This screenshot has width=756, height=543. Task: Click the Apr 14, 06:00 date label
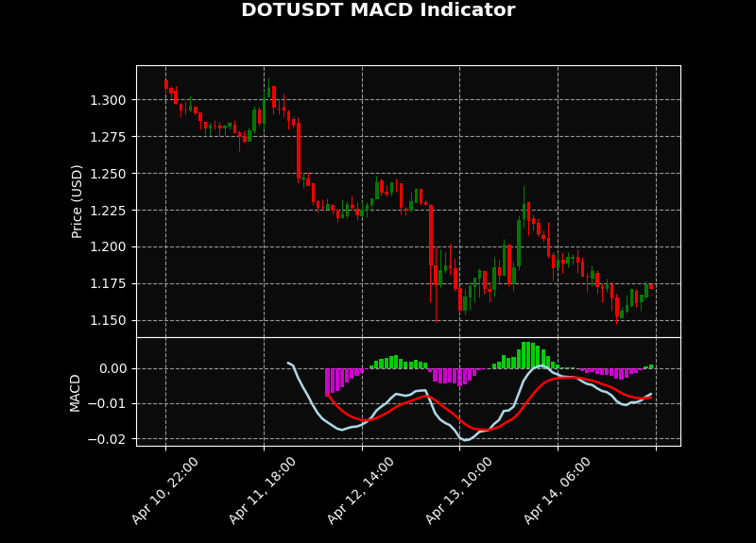point(557,490)
